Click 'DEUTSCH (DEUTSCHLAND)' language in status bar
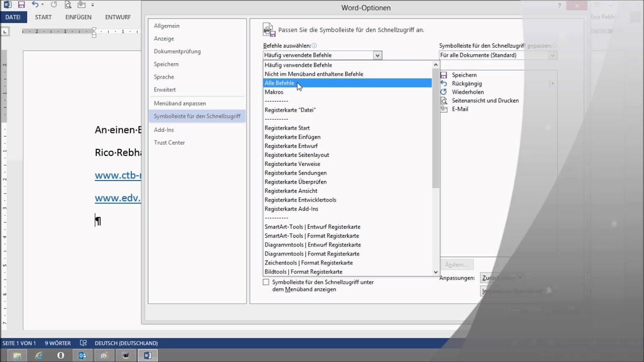The height and width of the screenshot is (362, 644). coord(126,343)
